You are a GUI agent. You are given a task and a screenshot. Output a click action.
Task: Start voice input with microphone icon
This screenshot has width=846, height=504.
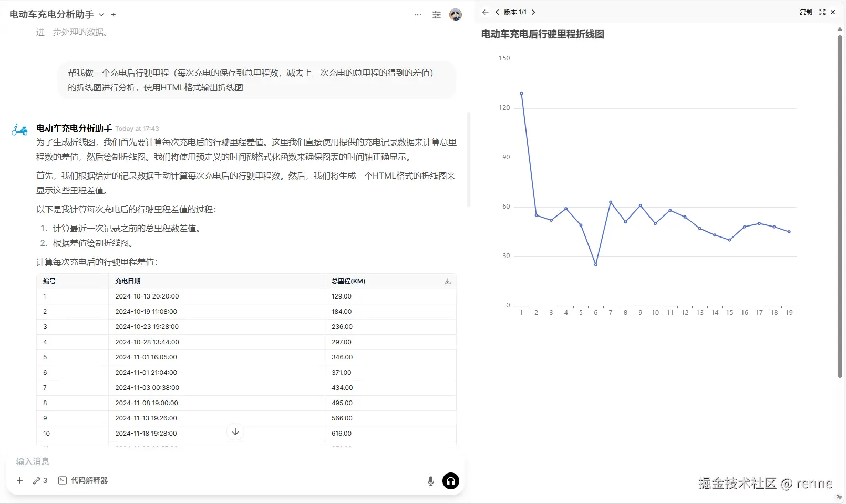pos(431,481)
